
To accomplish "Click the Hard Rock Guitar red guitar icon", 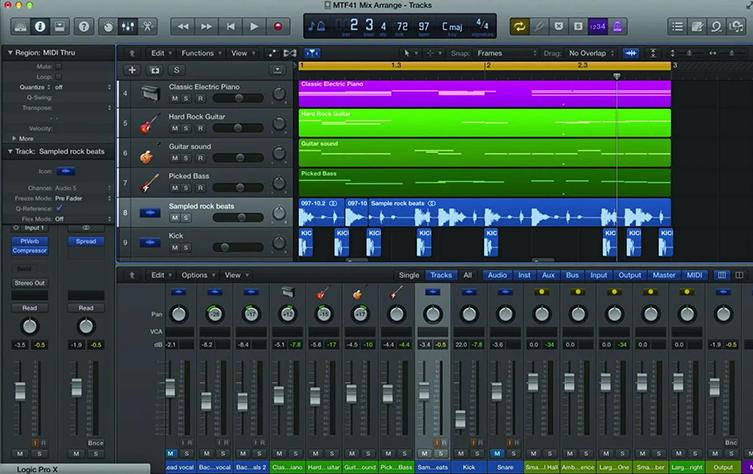I will pyautogui.click(x=149, y=123).
